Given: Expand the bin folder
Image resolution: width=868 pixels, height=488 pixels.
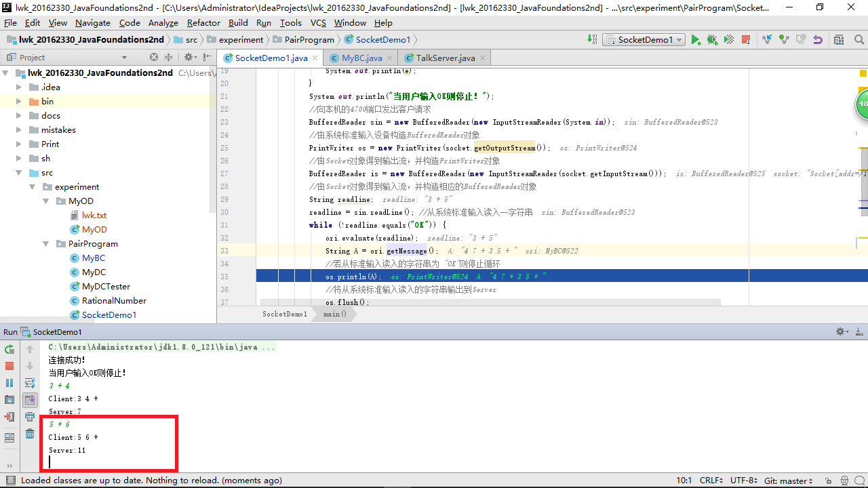Looking at the screenshot, I should point(20,101).
